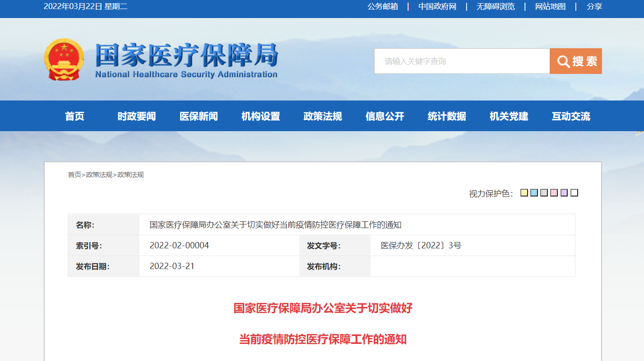
Task: Open 无障碍浏览 accessibility link
Action: 496,6
